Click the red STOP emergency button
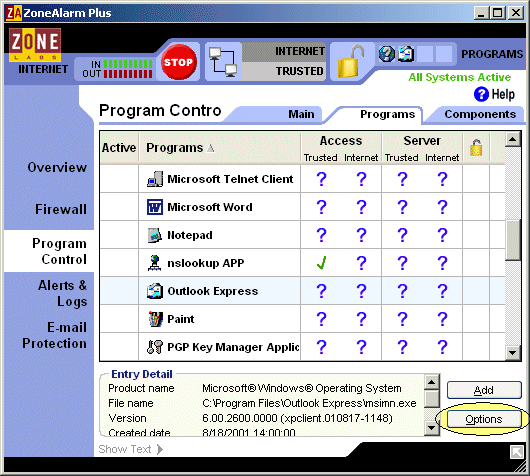This screenshot has width=530, height=476. [x=178, y=62]
